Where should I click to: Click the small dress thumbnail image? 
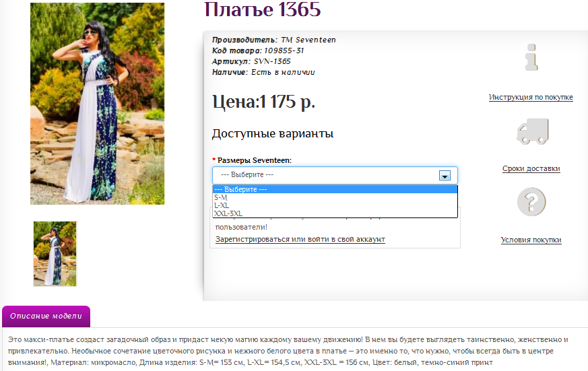(55, 254)
